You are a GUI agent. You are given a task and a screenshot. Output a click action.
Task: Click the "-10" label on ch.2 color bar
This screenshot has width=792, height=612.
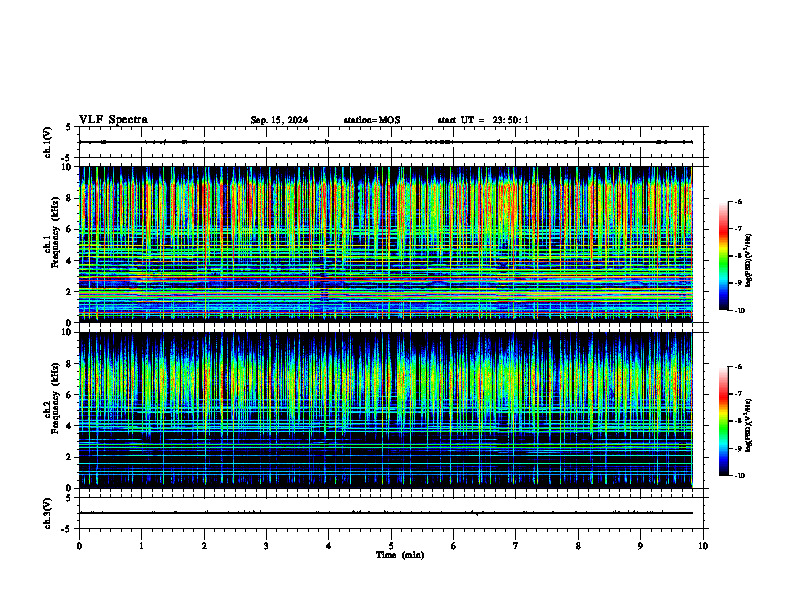tap(739, 476)
